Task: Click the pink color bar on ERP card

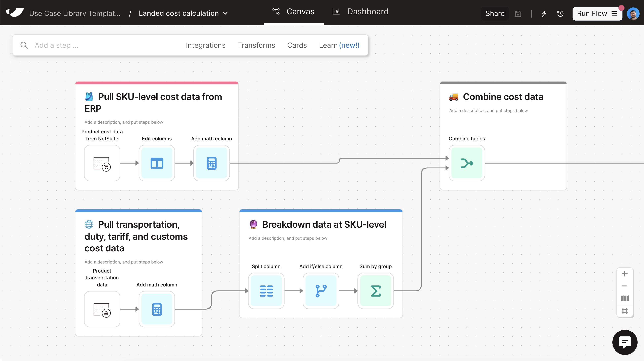Action: point(157,83)
